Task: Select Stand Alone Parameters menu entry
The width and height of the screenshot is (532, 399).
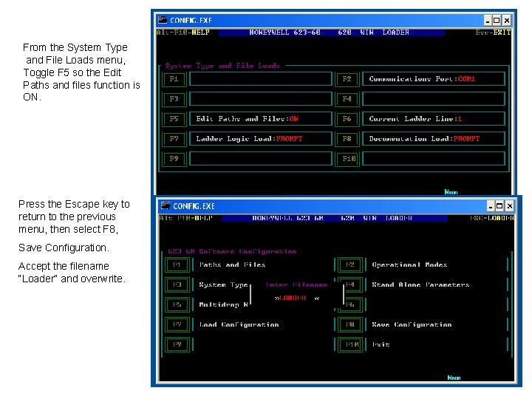Action: [420, 284]
